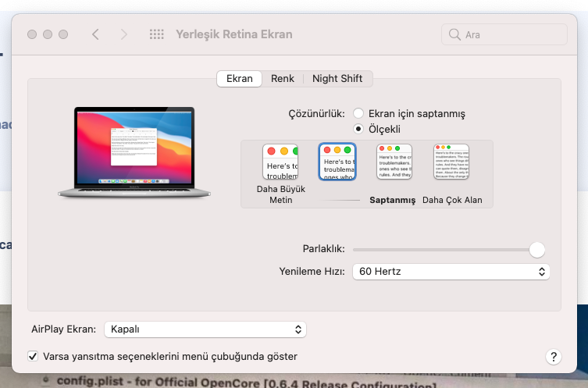Open the Yenileme Hızı 60 Hertz dropdown

pyautogui.click(x=451, y=272)
